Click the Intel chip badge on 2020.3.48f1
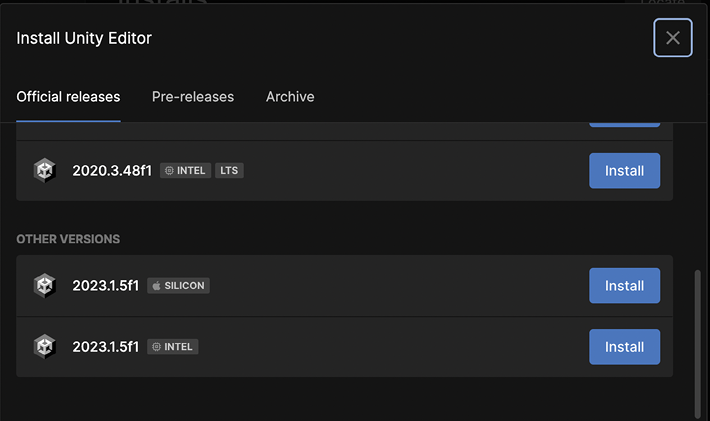Screen dimensions: 710x421 185,171
